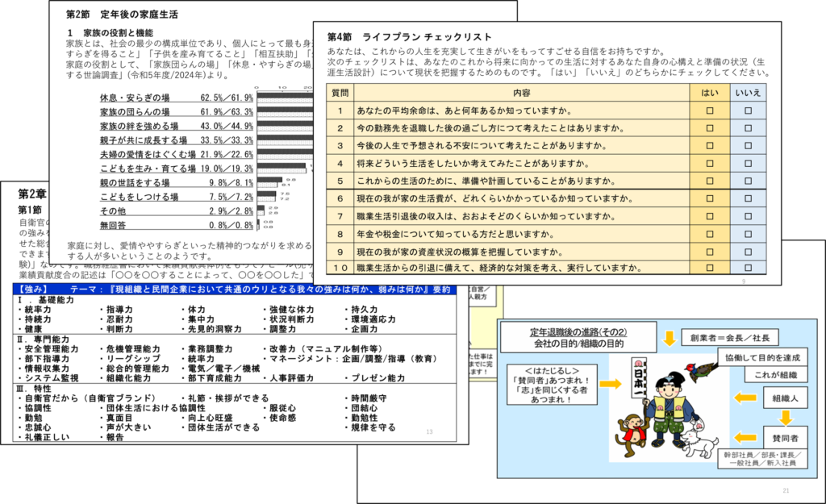Check いいえ for question 4 on どういう生活をしたいか
826x504 pixels.
(748, 163)
